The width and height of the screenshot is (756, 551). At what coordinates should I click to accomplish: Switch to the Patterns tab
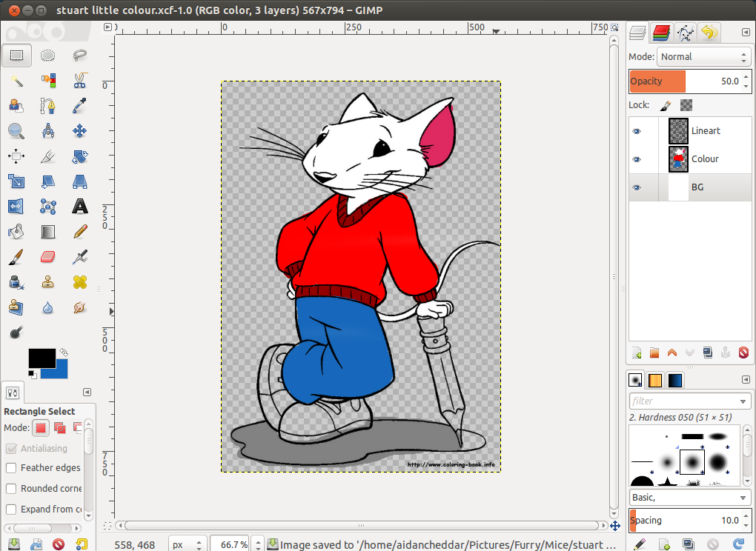(x=655, y=381)
